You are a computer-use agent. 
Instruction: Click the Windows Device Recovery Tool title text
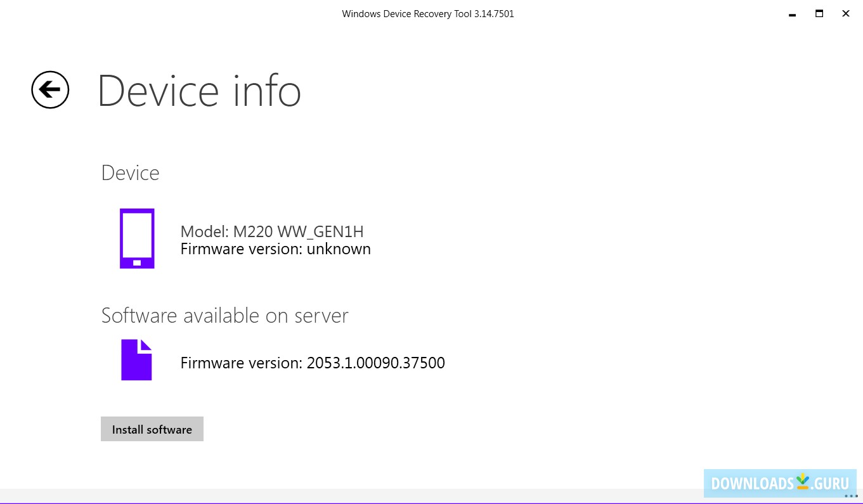427,13
